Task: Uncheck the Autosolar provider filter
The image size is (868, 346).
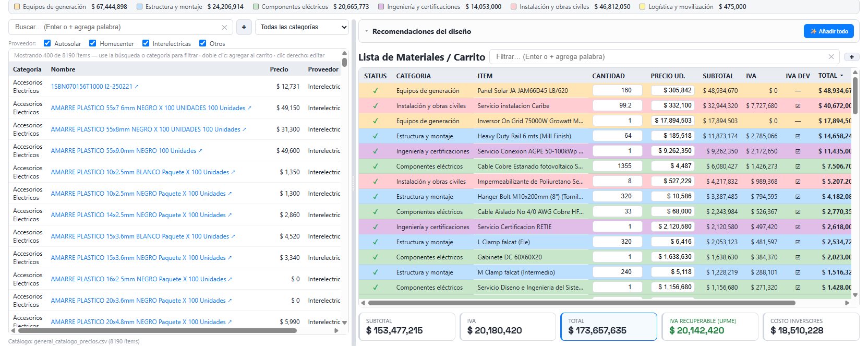Action: 47,43
